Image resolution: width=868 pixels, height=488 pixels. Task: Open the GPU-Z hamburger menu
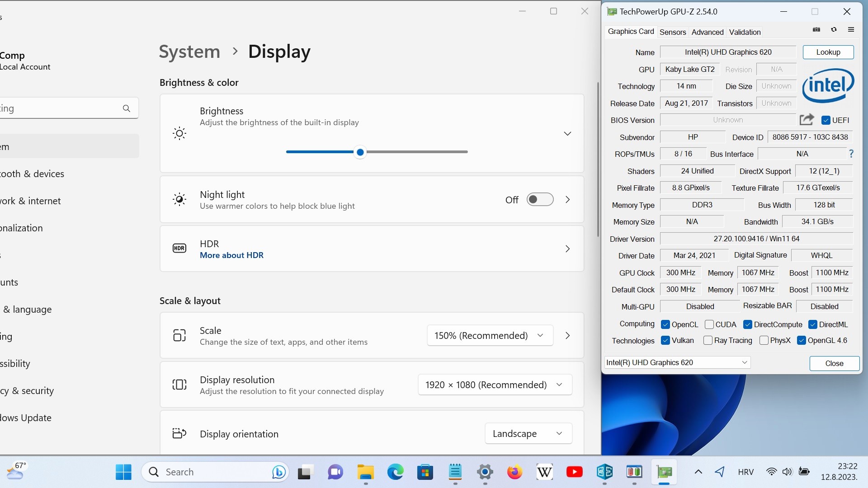click(x=851, y=30)
